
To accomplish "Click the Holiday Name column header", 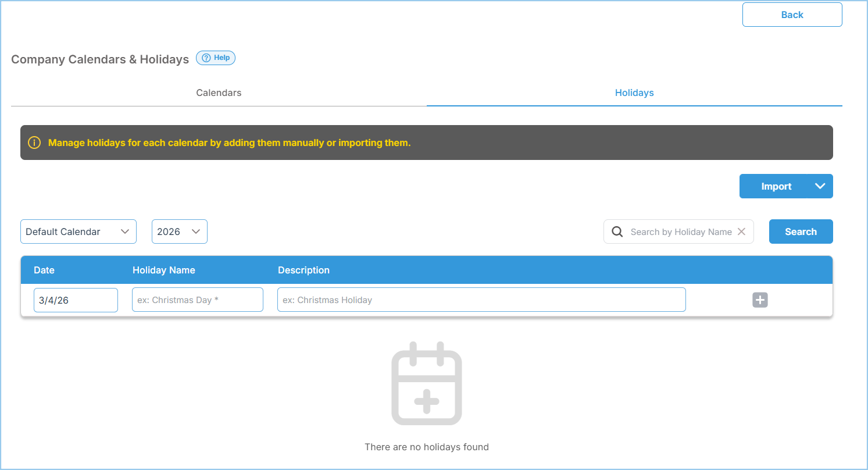I will (164, 270).
